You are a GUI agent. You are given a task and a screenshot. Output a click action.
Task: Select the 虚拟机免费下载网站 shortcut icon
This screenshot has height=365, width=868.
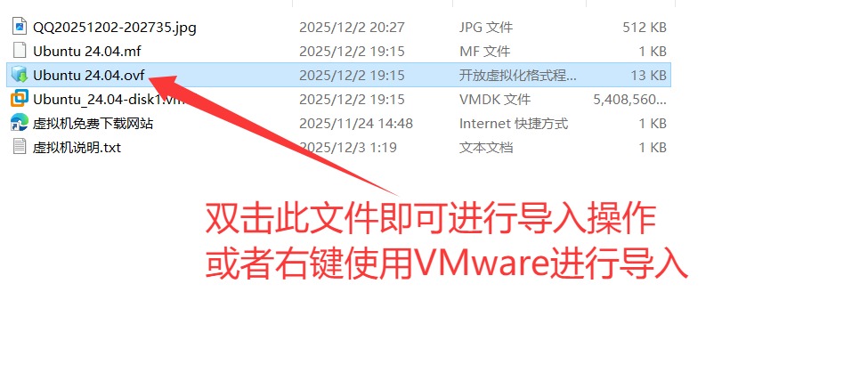click(20, 123)
